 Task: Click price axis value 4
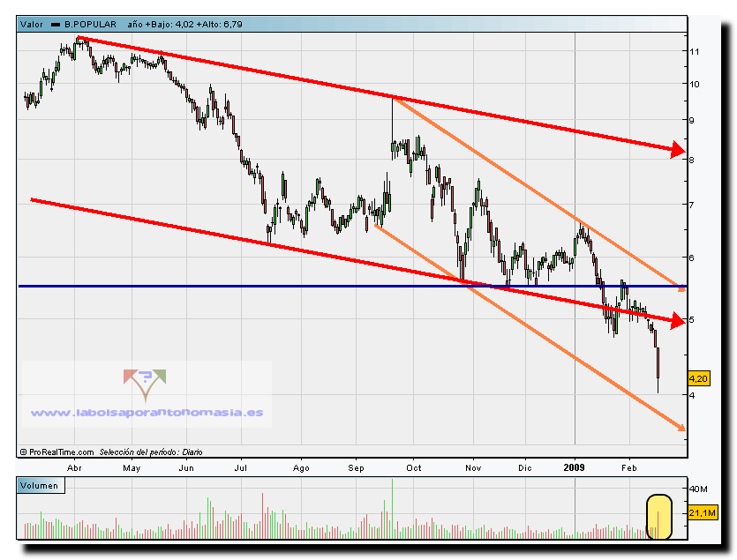click(691, 395)
